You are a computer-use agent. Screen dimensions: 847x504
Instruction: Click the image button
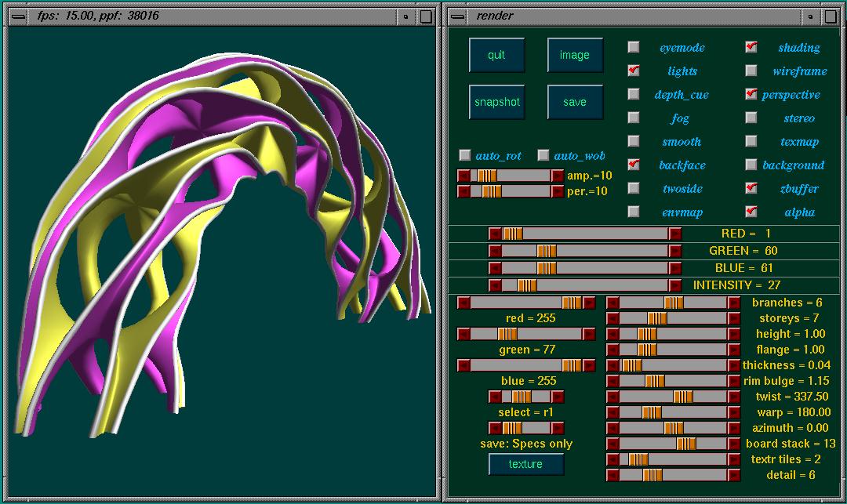tap(575, 55)
